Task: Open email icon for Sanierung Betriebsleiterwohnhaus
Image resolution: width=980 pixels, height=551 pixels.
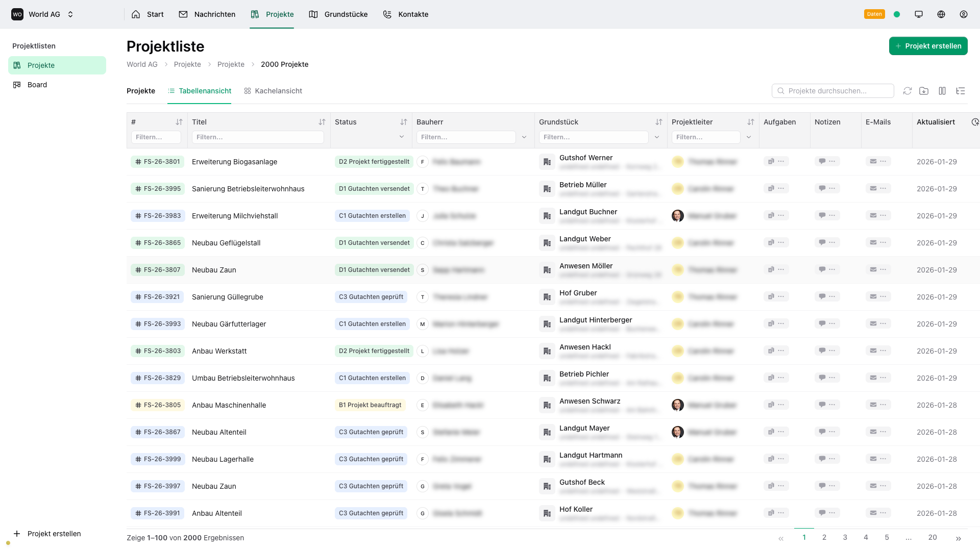Action: (x=873, y=188)
